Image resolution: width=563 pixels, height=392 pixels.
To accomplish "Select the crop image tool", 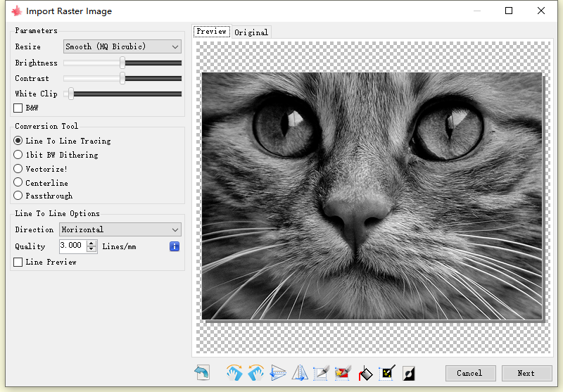I will tap(321, 372).
